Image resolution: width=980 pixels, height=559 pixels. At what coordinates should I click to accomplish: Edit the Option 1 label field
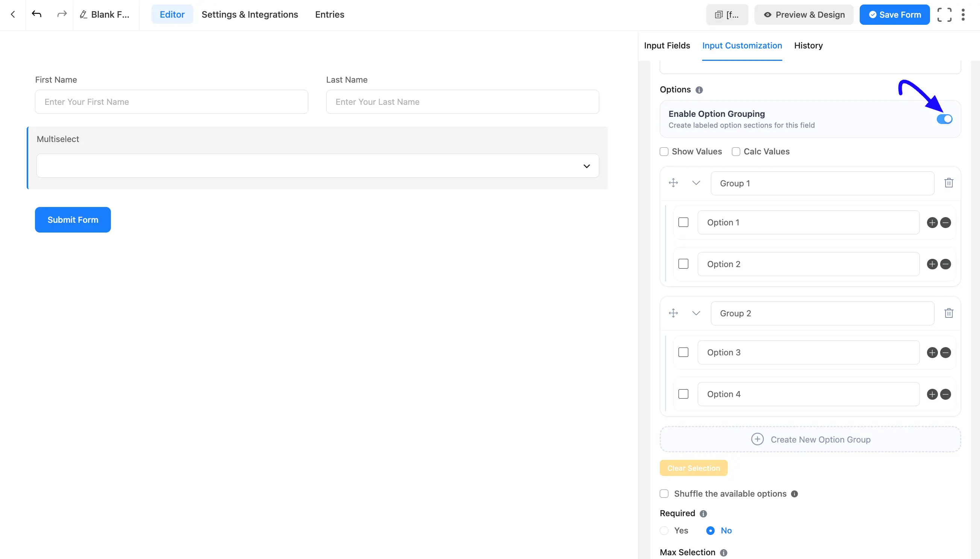tap(808, 222)
